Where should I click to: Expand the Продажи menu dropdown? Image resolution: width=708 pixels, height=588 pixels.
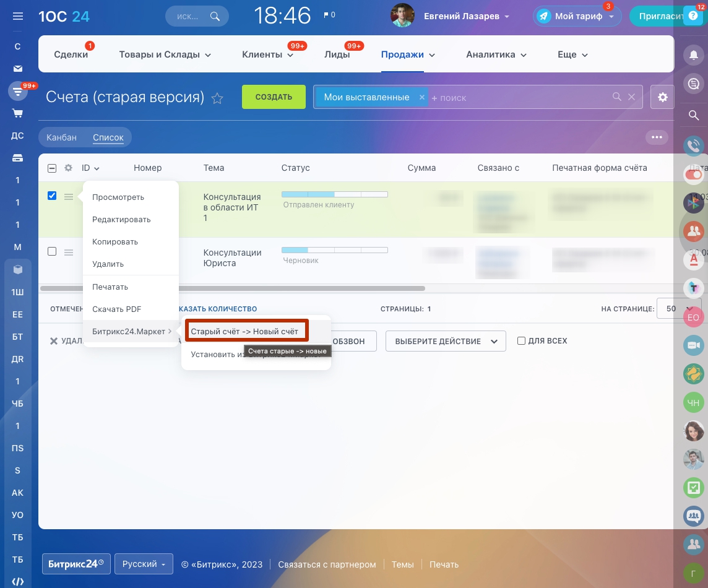point(432,55)
